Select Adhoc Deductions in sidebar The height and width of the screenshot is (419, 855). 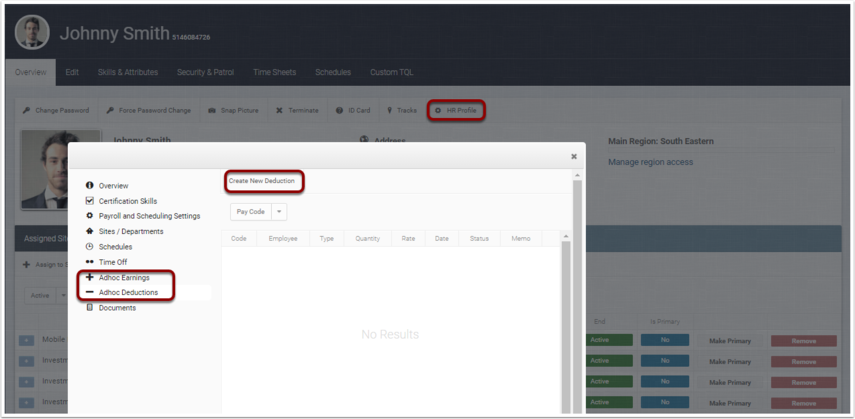click(x=128, y=292)
